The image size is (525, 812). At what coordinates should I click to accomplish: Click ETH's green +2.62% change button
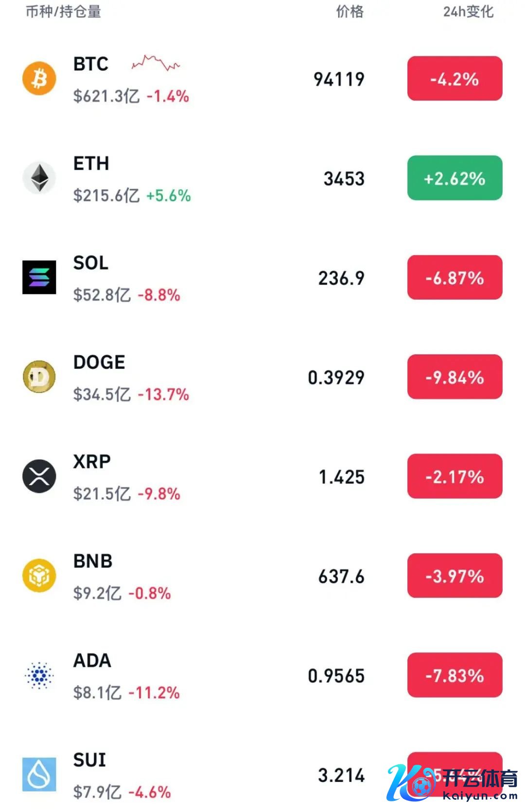[455, 178]
